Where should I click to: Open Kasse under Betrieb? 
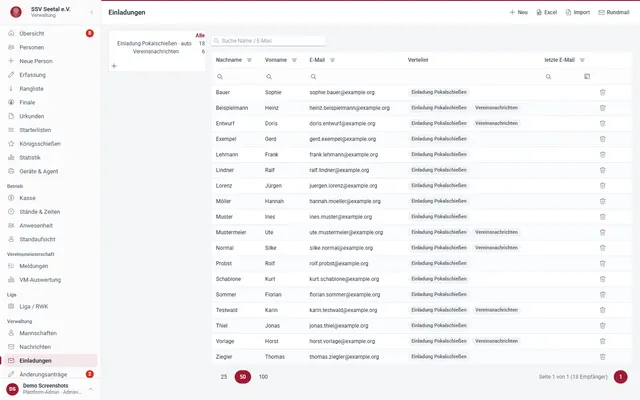50,198
